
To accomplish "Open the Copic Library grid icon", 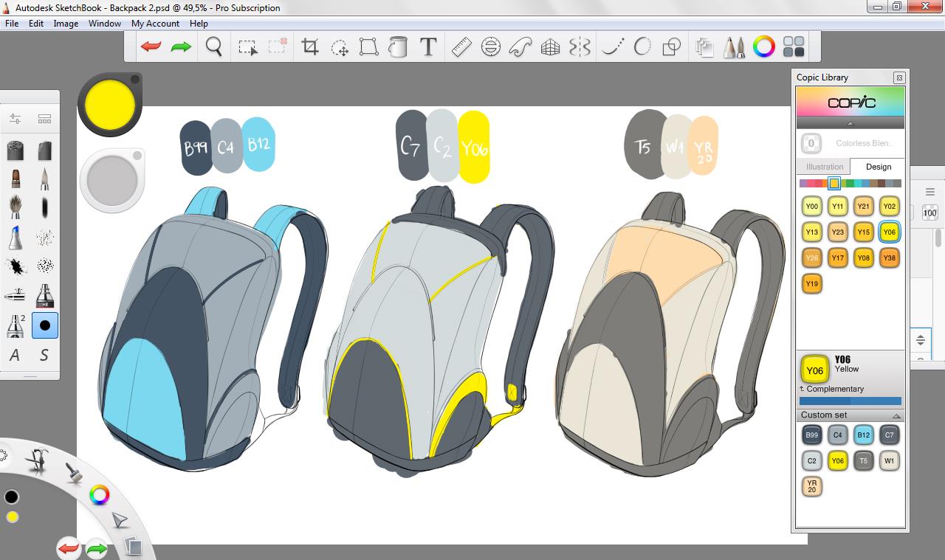I will [794, 47].
